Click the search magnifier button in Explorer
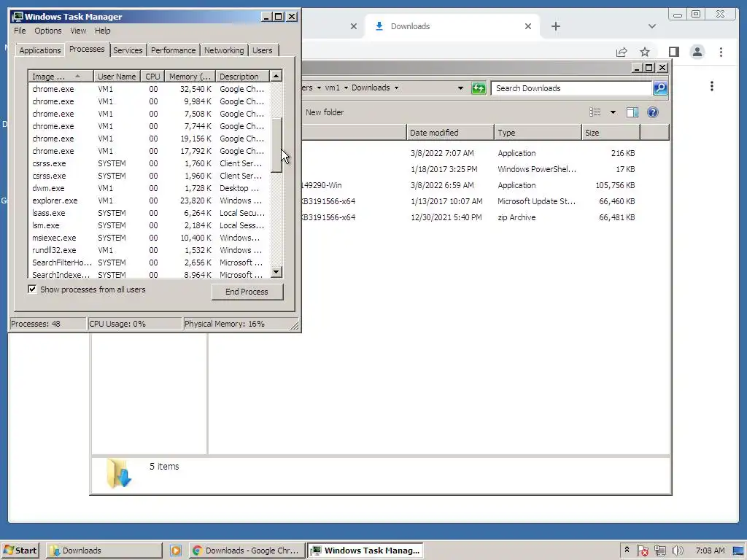This screenshot has height=560, width=747. 659,88
